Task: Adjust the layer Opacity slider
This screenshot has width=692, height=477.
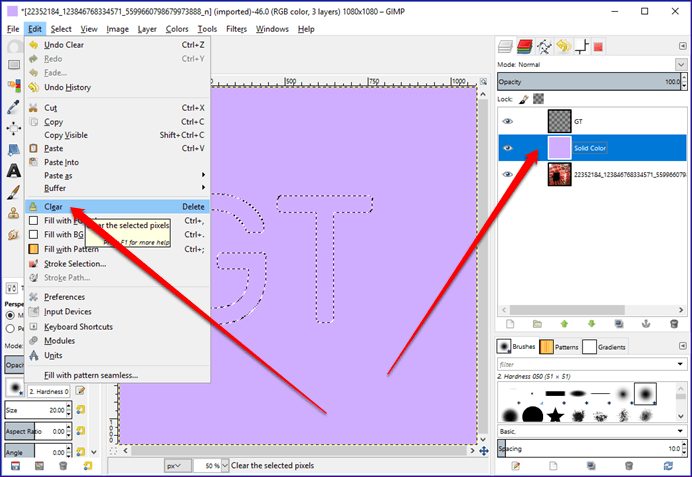Action: (589, 82)
